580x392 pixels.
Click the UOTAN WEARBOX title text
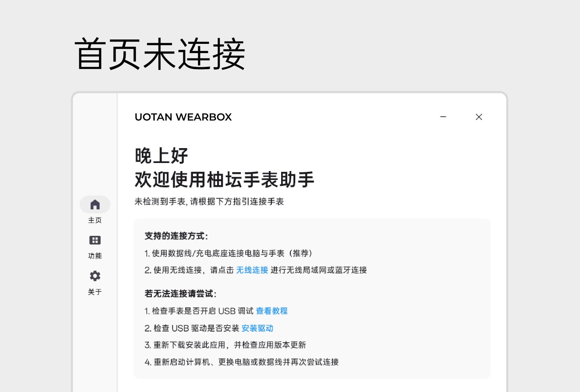coord(183,117)
